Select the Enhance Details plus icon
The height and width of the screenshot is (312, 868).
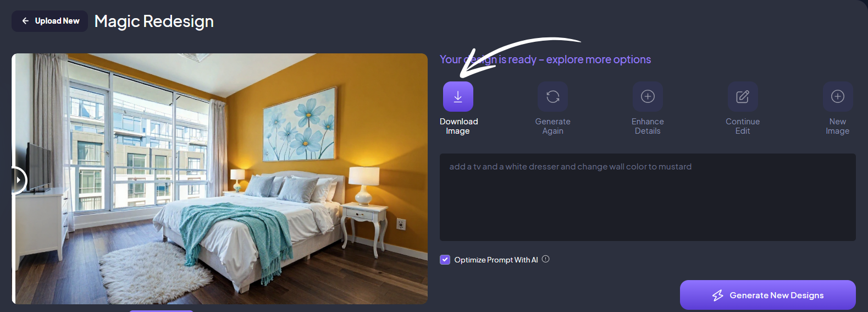pyautogui.click(x=648, y=97)
